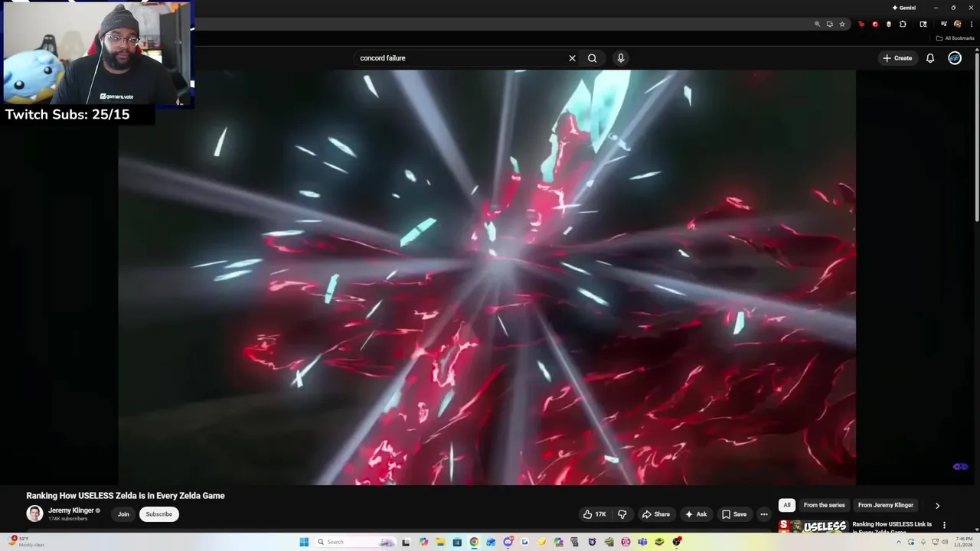The image size is (980, 551).
Task: Share this Zelda ranking video
Action: tap(656, 514)
